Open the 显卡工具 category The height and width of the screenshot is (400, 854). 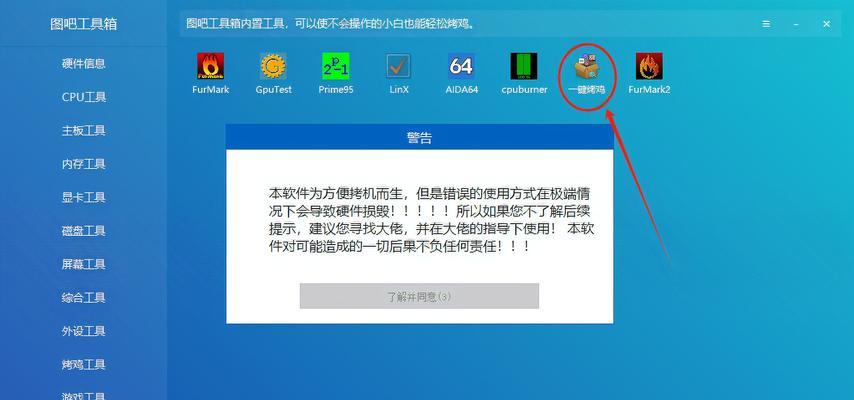[x=83, y=197]
